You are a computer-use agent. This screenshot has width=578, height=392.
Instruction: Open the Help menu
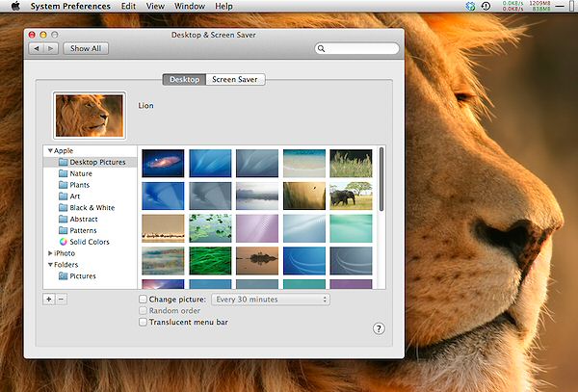tap(223, 7)
